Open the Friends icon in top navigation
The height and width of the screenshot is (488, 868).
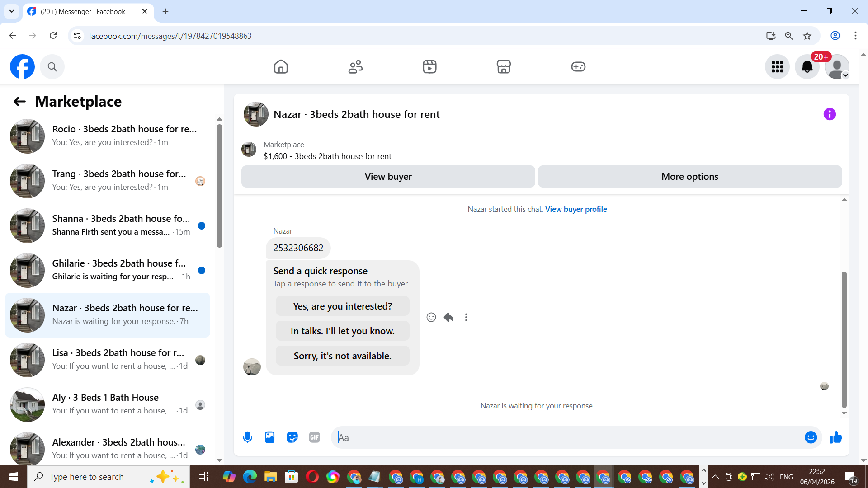point(355,67)
